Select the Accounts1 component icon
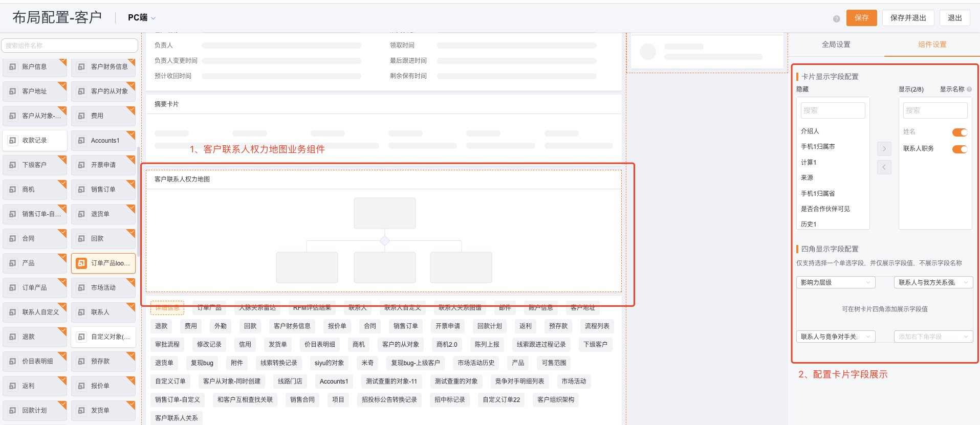 [81, 141]
